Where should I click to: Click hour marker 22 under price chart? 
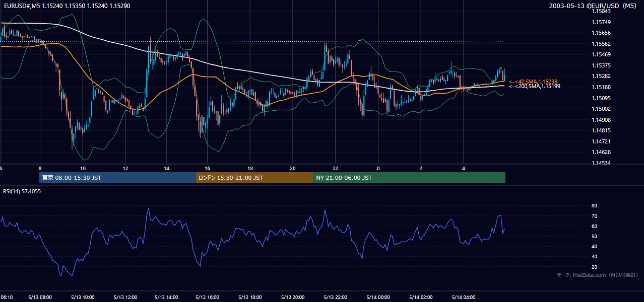point(335,168)
